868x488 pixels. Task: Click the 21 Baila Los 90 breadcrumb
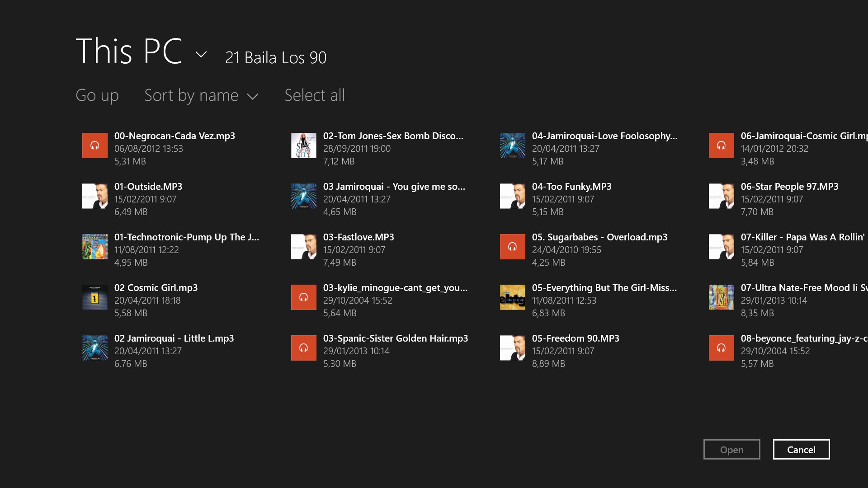tap(276, 57)
